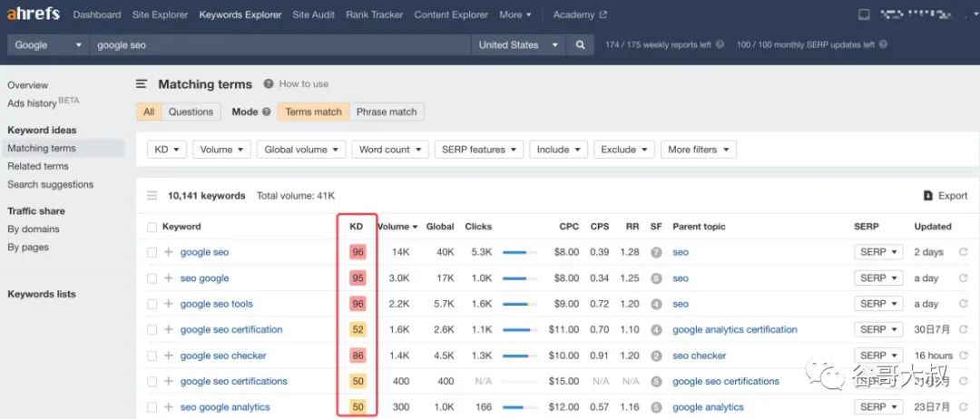The image size is (980, 419).
Task: Add google seo tools with plus icon
Action: coord(168,304)
